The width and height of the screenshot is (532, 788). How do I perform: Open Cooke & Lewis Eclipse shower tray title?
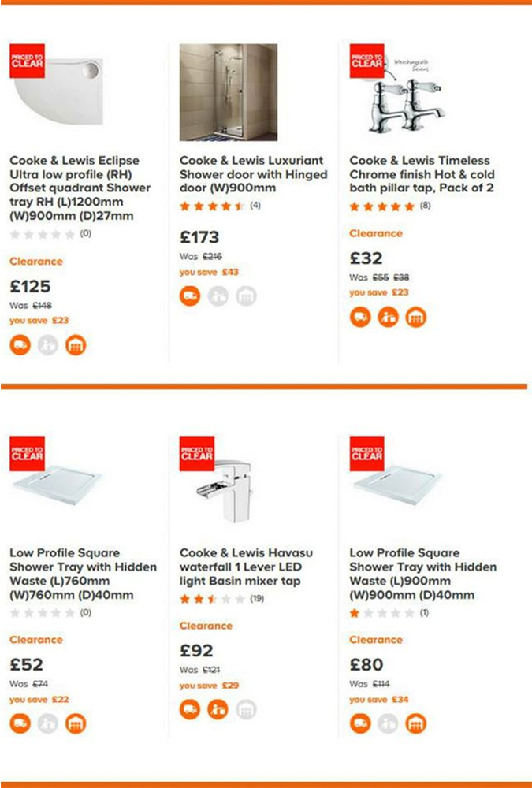(80, 188)
